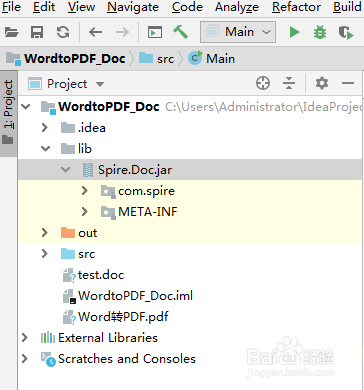
Task: Open the Main run configuration dropdown
Action: [x=238, y=32]
